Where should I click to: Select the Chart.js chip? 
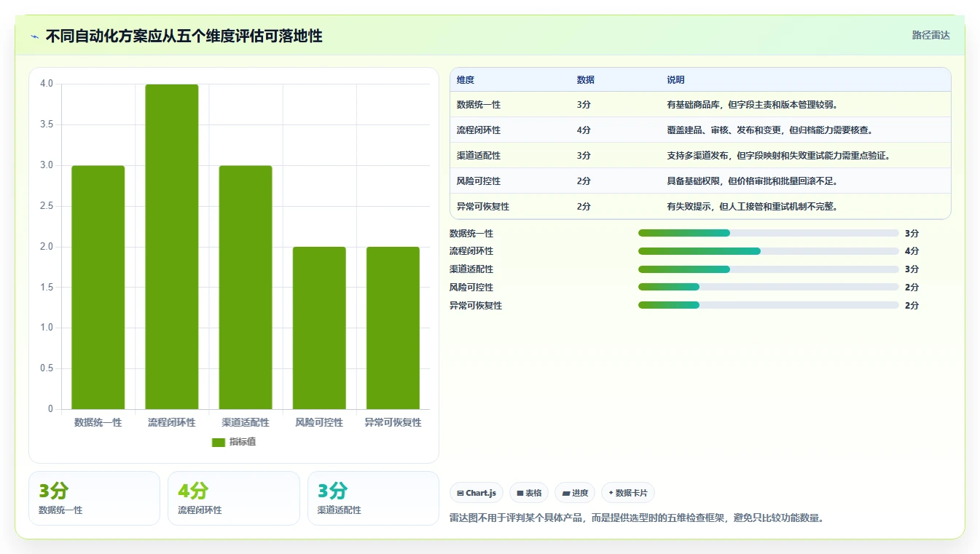[x=477, y=493]
